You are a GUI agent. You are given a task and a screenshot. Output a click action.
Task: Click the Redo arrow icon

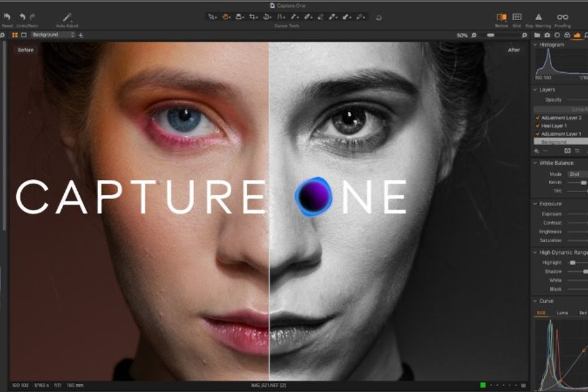(33, 17)
